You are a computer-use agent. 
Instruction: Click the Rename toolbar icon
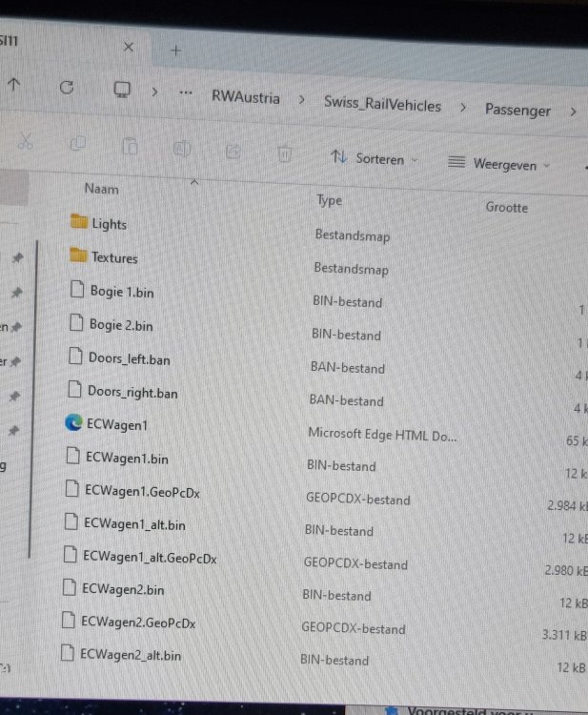[x=181, y=149]
